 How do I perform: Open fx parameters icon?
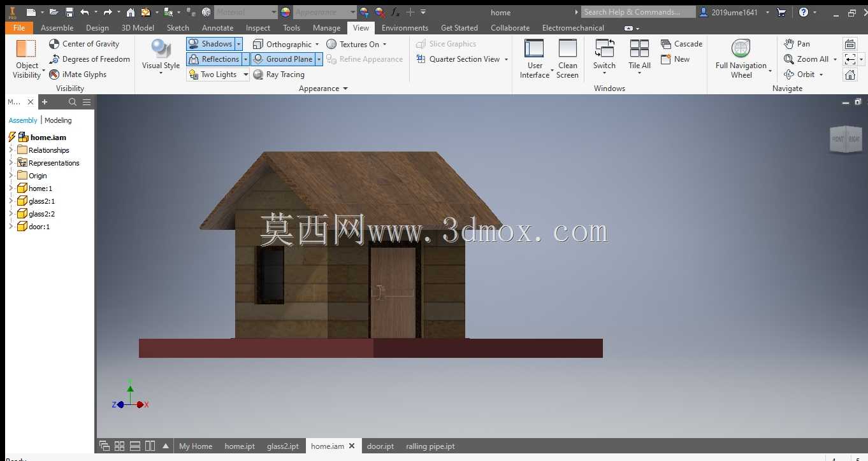394,12
